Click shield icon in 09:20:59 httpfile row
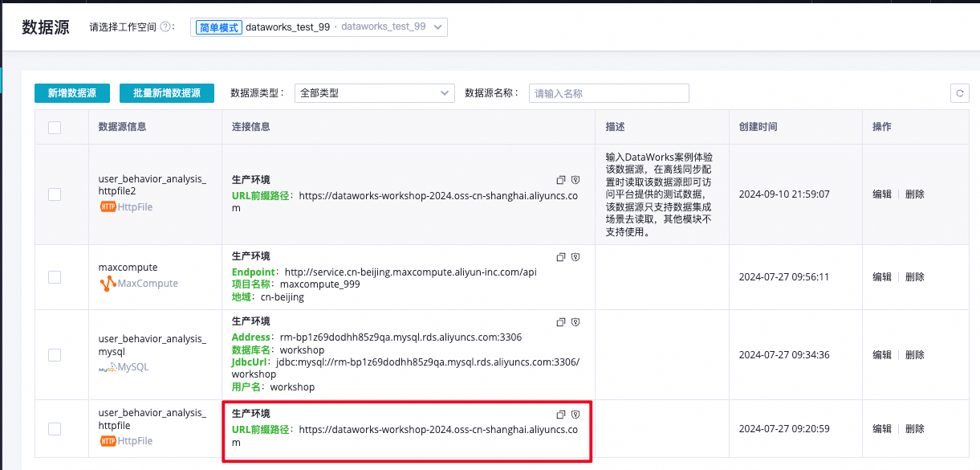 pyautogui.click(x=575, y=415)
